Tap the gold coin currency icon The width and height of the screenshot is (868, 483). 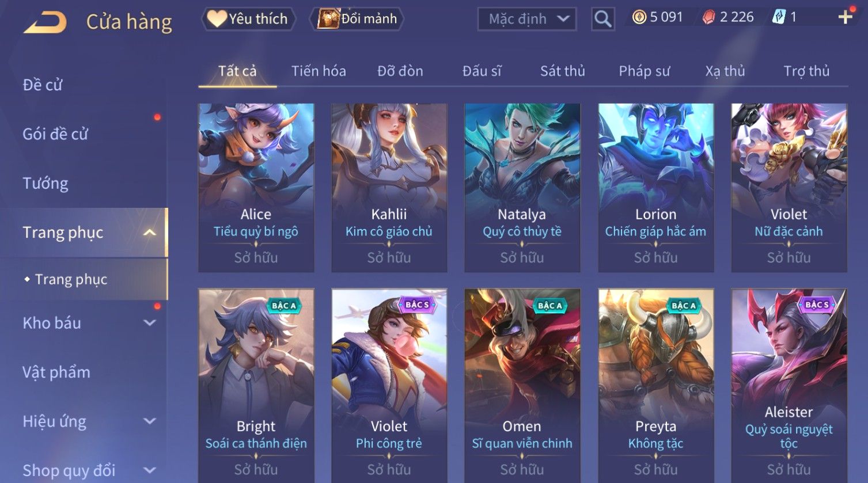coord(639,17)
